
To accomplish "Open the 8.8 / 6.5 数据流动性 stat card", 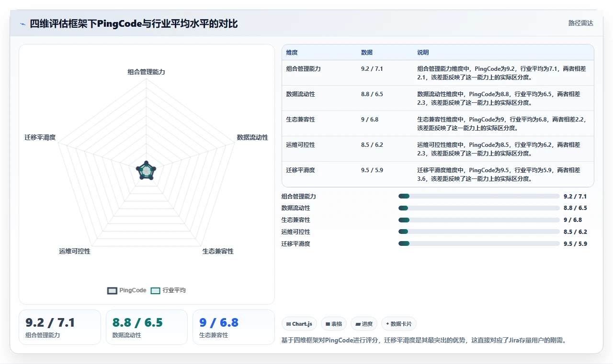I will tap(147, 327).
